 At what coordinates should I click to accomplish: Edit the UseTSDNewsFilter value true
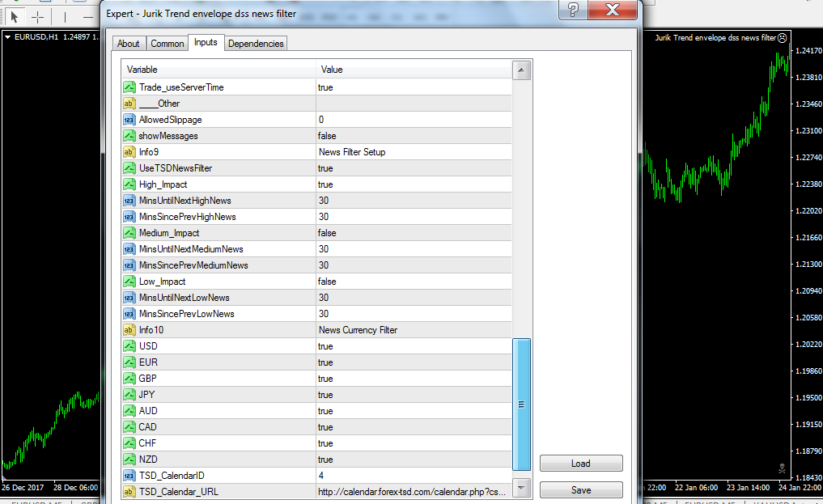(x=414, y=168)
